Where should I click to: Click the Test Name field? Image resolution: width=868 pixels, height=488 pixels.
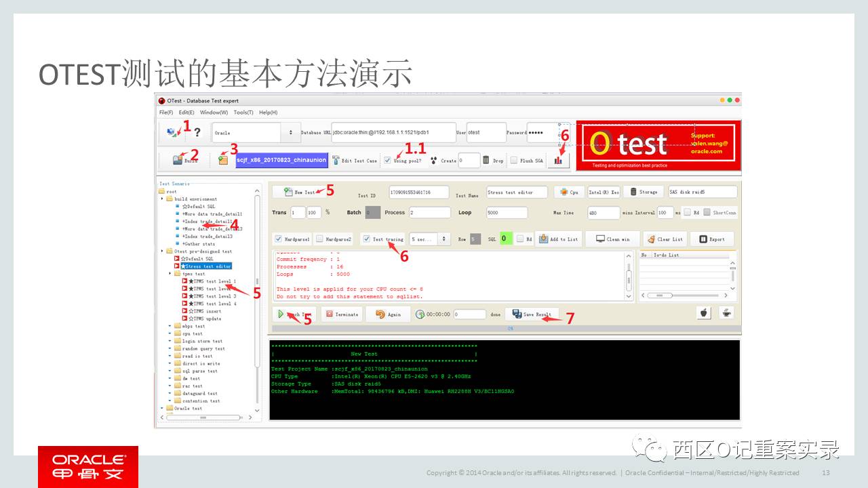click(518, 192)
